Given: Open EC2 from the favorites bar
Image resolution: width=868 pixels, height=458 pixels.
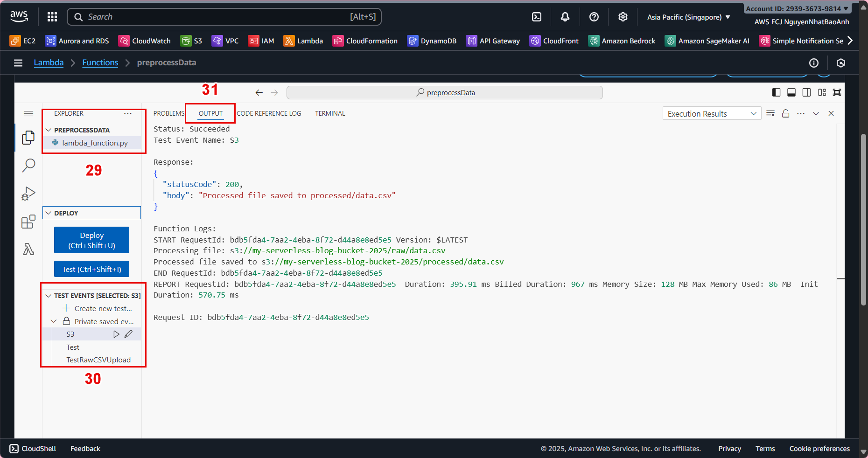Looking at the screenshot, I should tap(22, 41).
